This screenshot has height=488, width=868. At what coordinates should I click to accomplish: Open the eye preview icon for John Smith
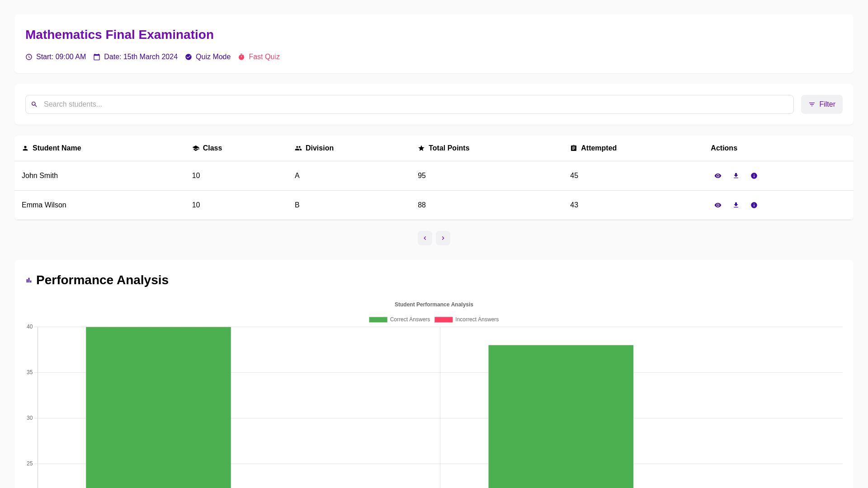click(x=718, y=176)
